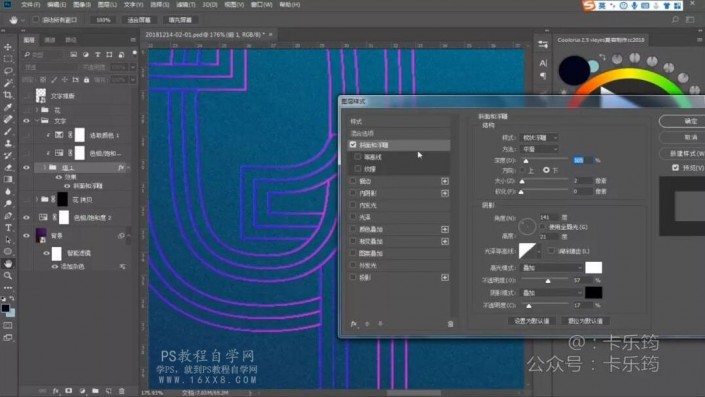Select the Lasso tool
The height and width of the screenshot is (397, 705).
(x=8, y=71)
